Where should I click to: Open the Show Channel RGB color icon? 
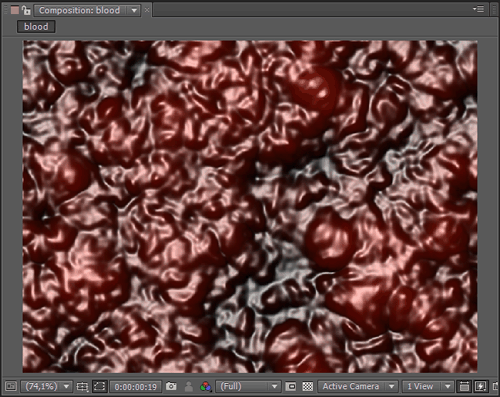206,387
